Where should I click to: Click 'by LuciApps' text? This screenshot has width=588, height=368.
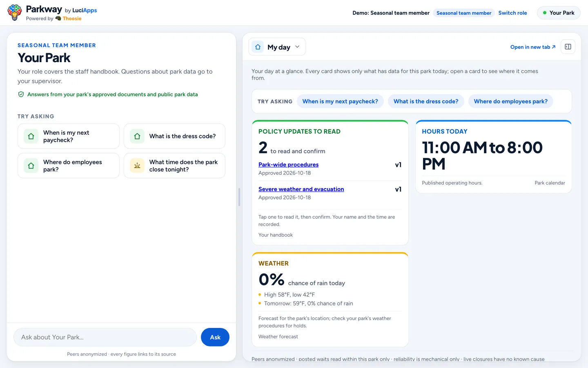(x=81, y=10)
